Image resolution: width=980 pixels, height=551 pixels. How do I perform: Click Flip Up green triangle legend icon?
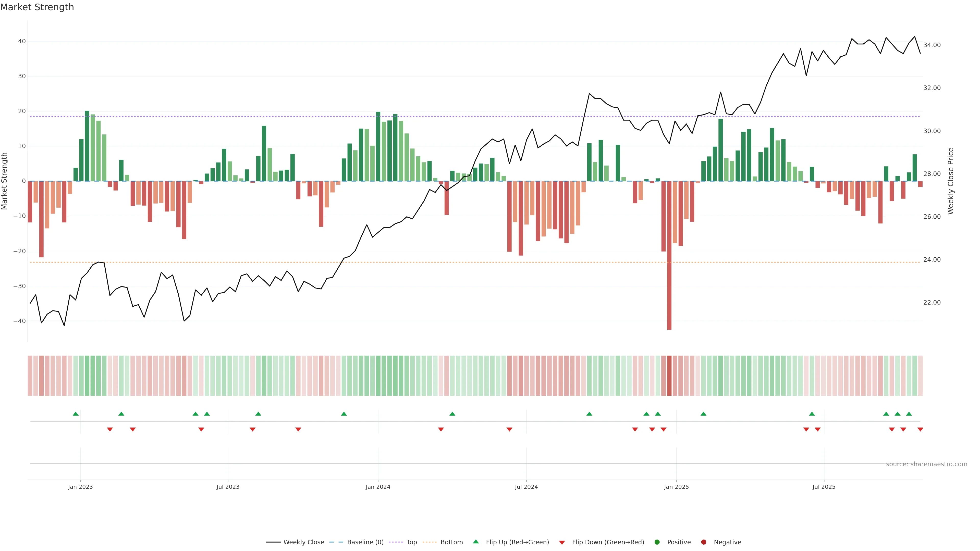[x=475, y=542]
